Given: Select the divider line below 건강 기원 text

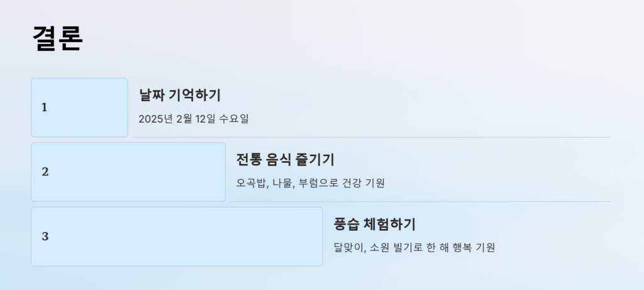Looking at the screenshot, I should 421,202.
